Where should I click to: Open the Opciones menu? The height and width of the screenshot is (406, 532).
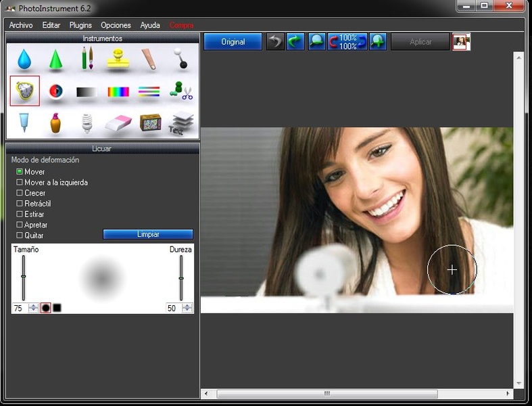pos(116,25)
